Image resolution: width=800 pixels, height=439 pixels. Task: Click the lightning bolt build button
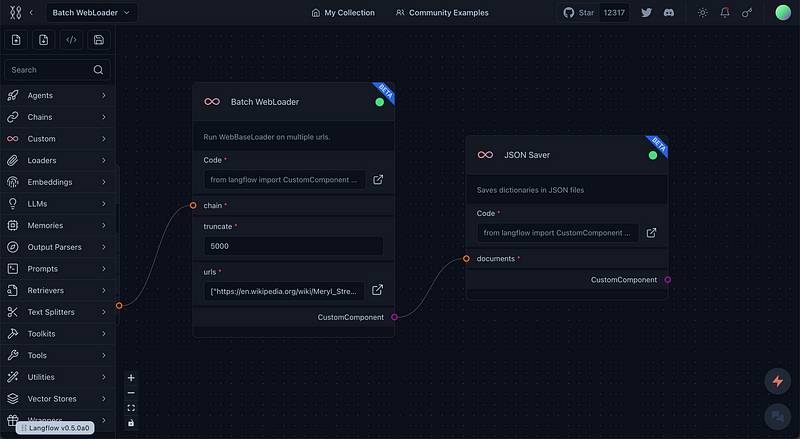776,381
